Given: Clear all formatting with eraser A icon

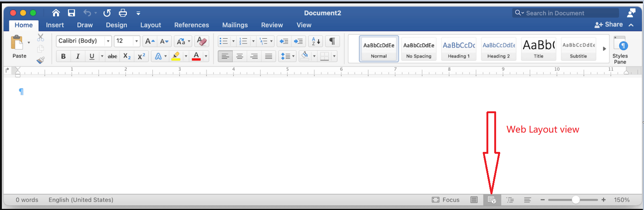Looking at the screenshot, I should [x=202, y=41].
